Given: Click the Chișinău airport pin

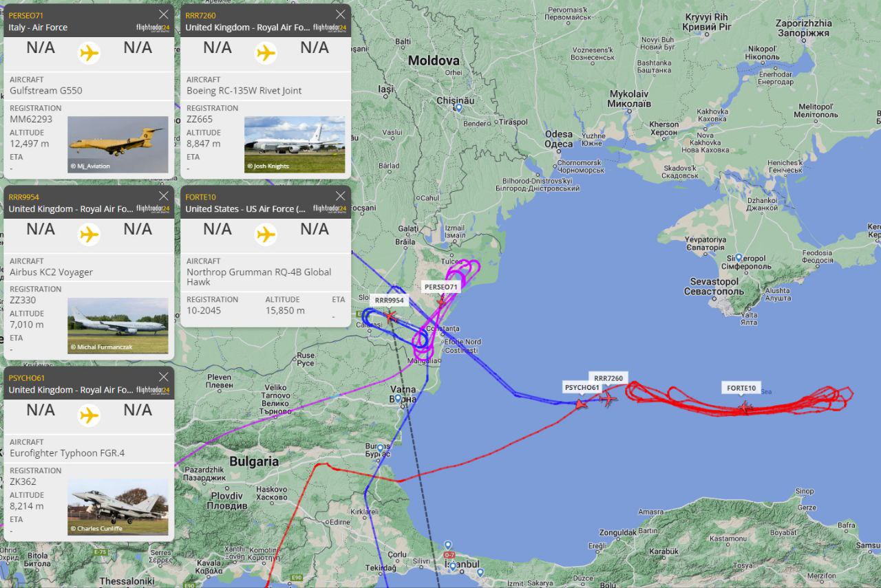Looking at the screenshot, I should pyautogui.click(x=458, y=108).
